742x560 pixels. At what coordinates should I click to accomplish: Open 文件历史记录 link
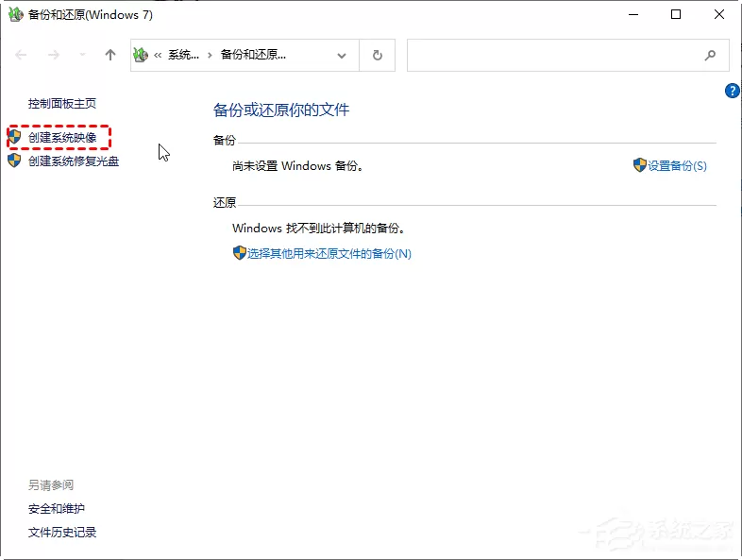(62, 533)
